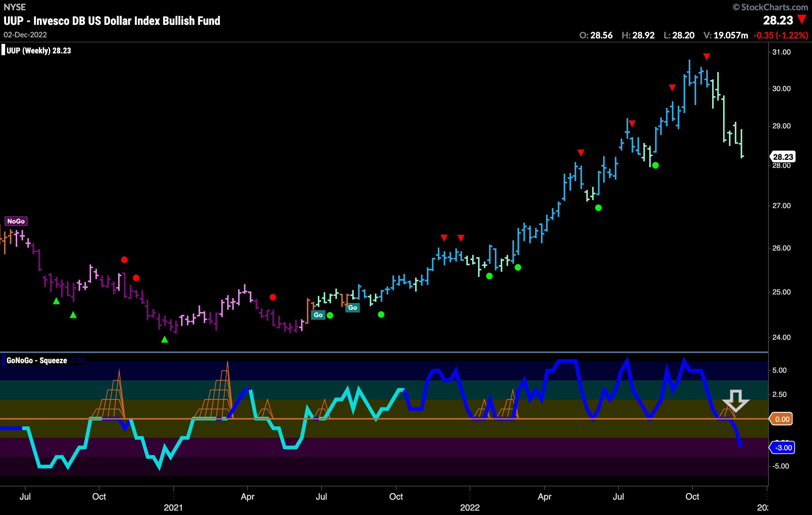Click the green dot near January 2022 low
Image resolution: width=812 pixels, height=515 pixels.
coord(489,276)
